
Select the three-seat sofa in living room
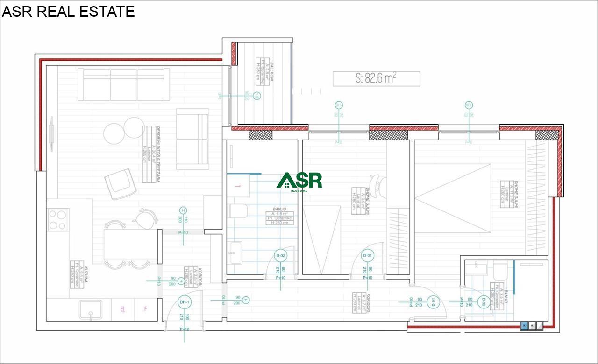[x=124, y=84]
